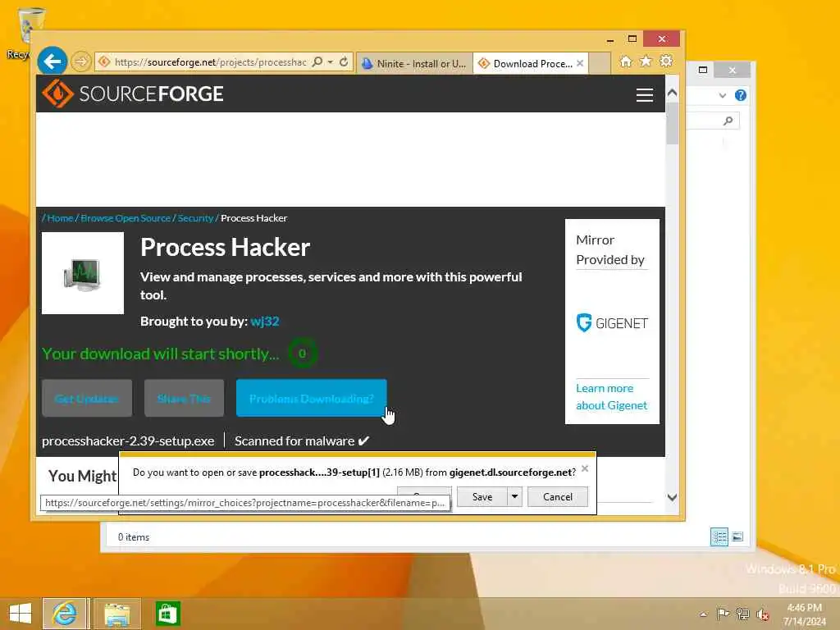Close the Download Process Hacker tab
The image size is (840, 630).
click(x=580, y=63)
